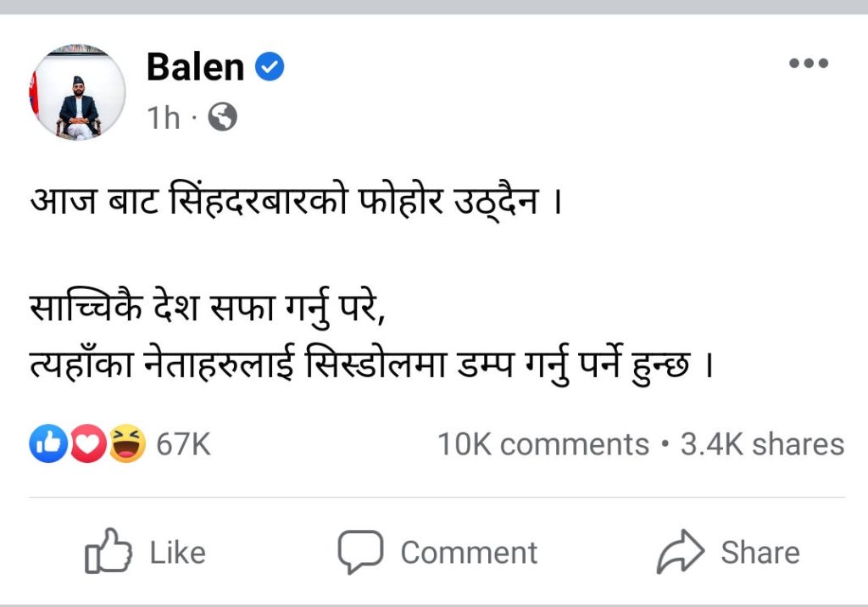
Task: Open the Balen profile name link
Action: (195, 67)
